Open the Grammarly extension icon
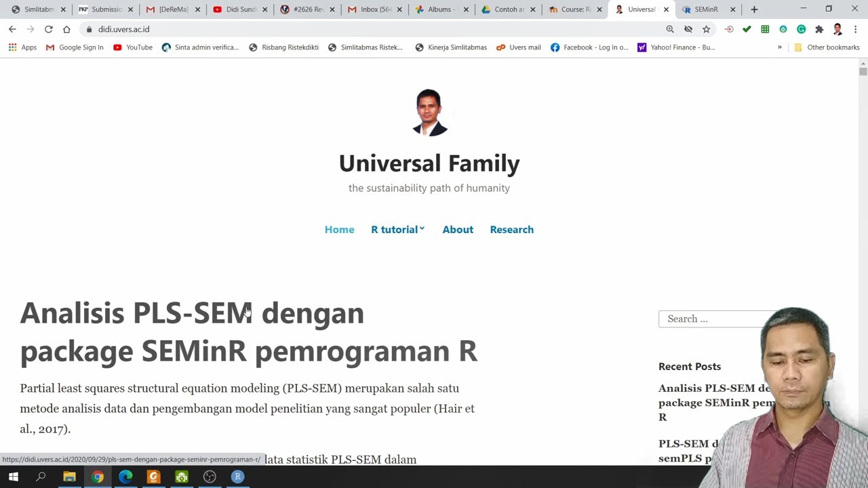 pyautogui.click(x=801, y=29)
